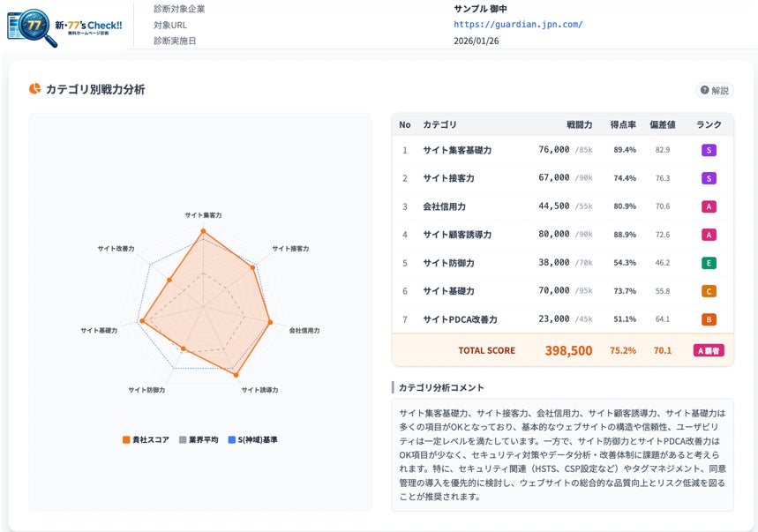758x532 pixels.
Task: Open the guardian.jpn.com URL link
Action: point(518,25)
